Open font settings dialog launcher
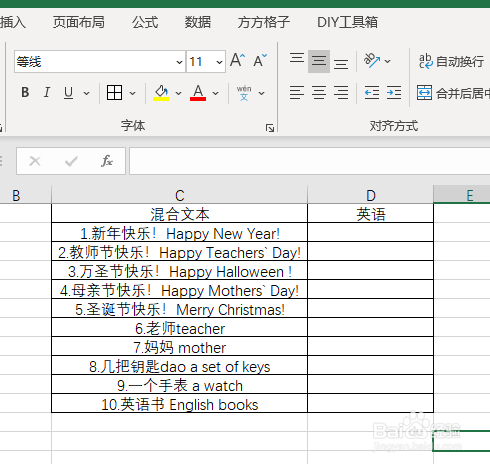 270,128
